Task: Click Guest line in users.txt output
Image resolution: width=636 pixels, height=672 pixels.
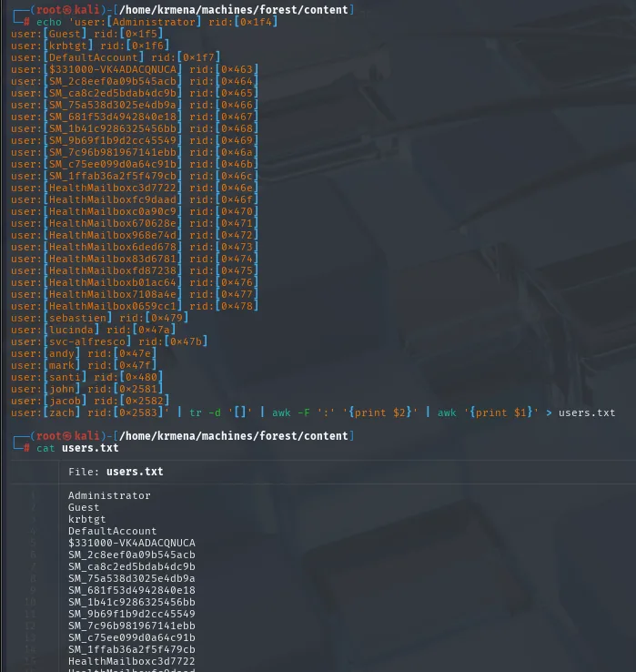Action: [84, 507]
